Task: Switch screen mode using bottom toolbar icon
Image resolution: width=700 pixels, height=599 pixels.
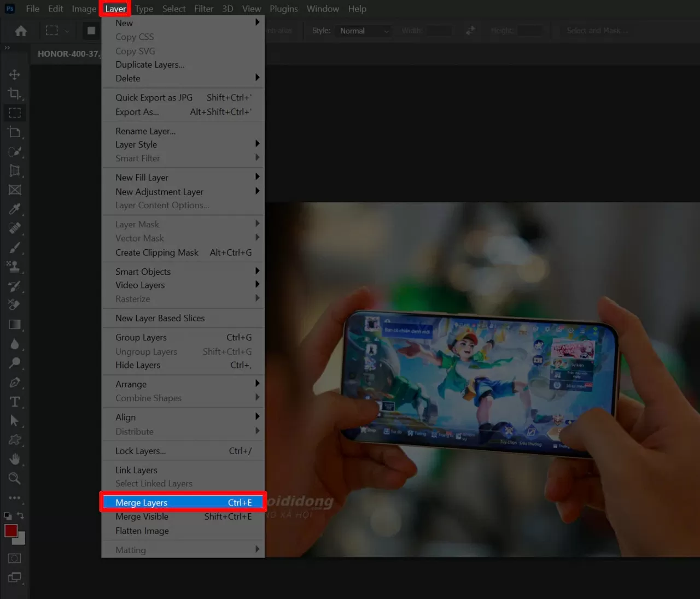Action: coord(15,577)
